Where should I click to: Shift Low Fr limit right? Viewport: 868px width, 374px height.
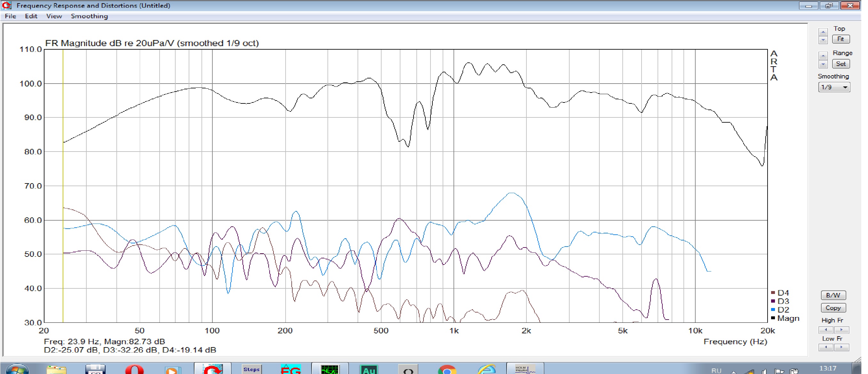[x=841, y=347]
